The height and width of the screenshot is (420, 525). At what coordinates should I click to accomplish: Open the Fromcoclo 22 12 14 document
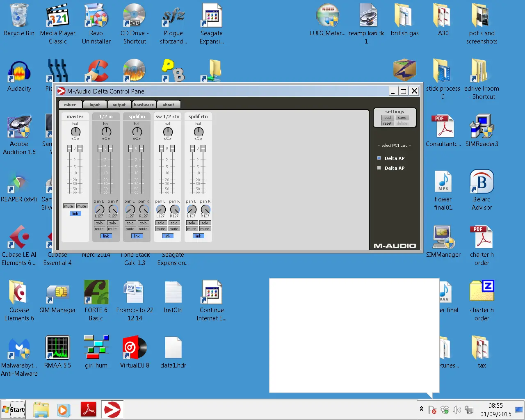coord(135,301)
